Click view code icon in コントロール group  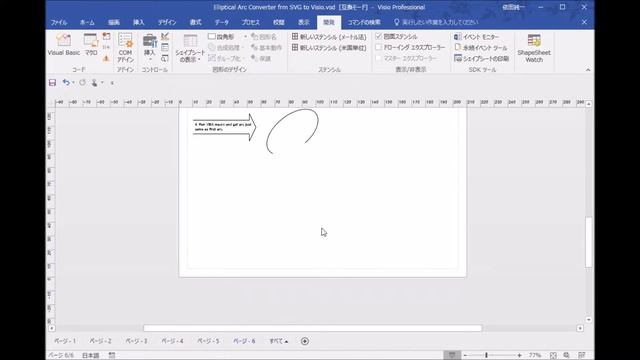(x=165, y=58)
